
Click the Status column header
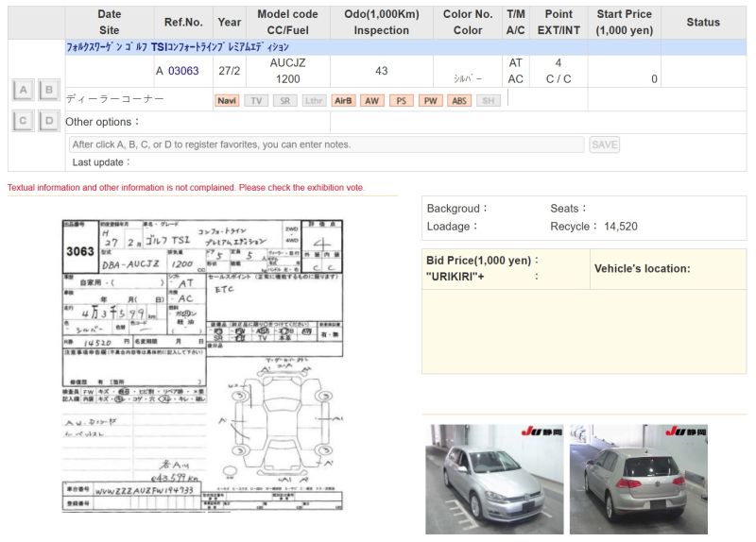click(x=703, y=22)
